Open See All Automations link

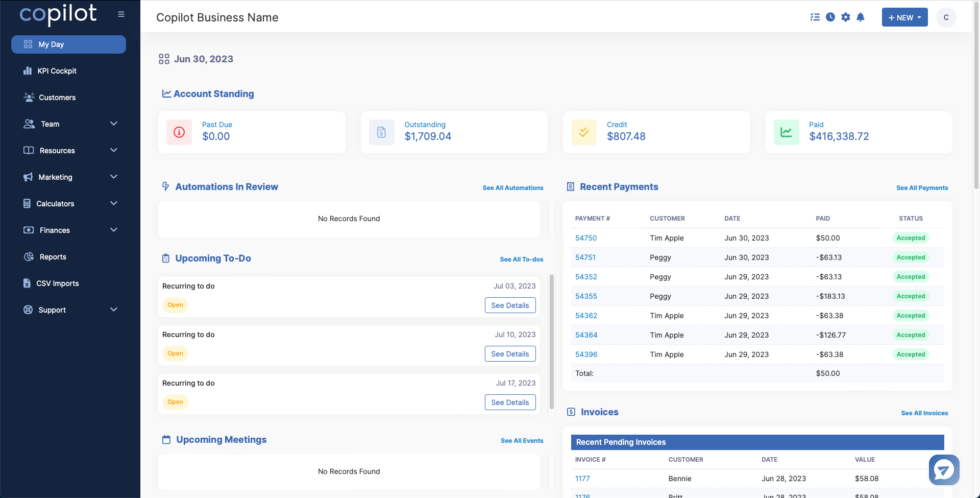(513, 188)
